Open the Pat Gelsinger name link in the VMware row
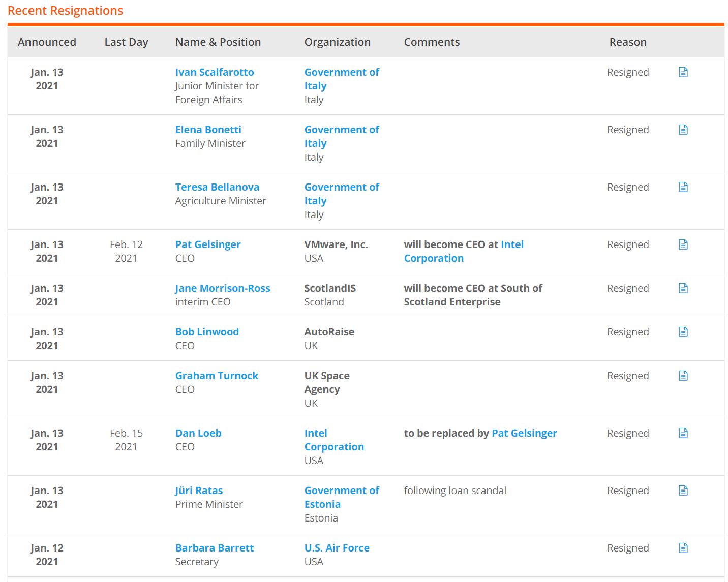Image resolution: width=728 pixels, height=582 pixels. point(208,244)
